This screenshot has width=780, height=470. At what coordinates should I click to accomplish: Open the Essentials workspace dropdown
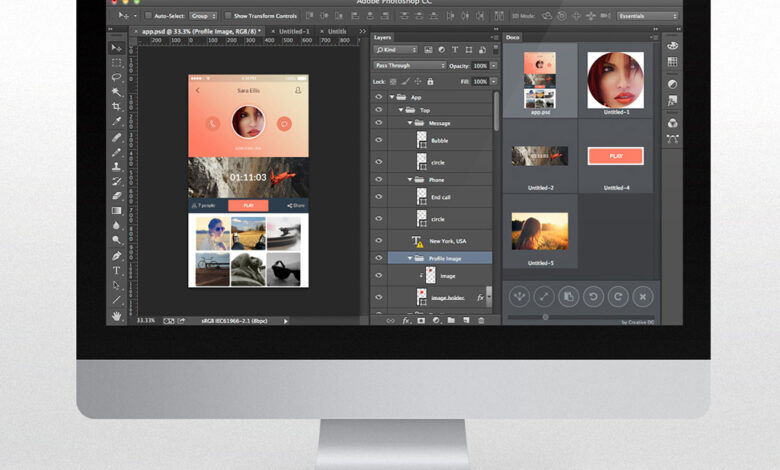pyautogui.click(x=647, y=16)
